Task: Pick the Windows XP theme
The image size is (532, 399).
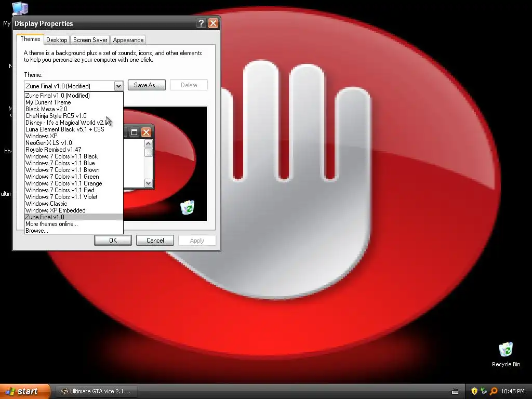Action: coord(74,136)
